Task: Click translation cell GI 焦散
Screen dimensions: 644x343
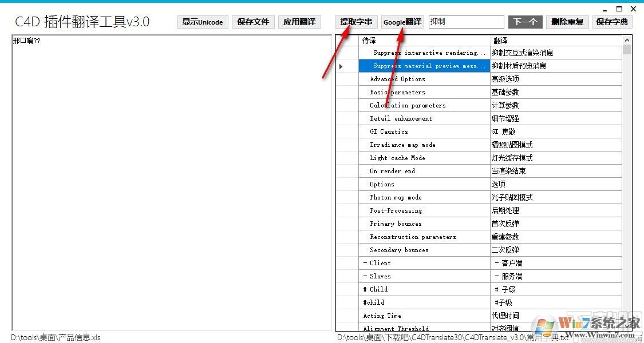Action: click(x=556, y=131)
